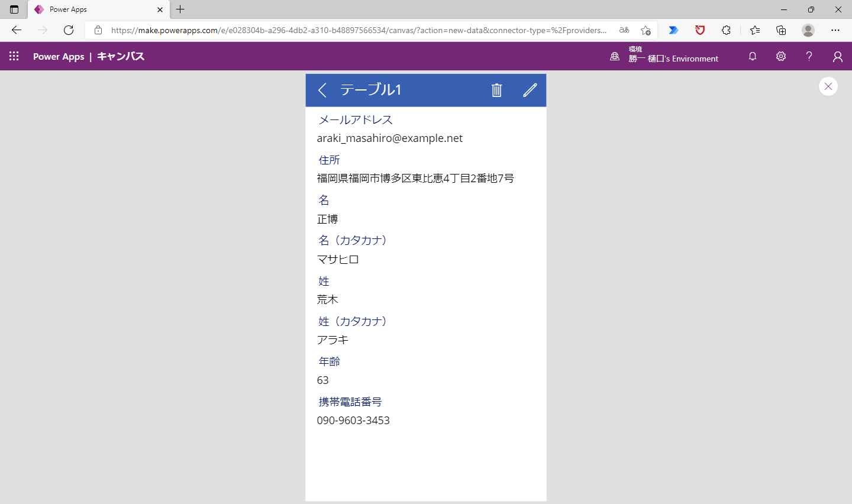View site information lock icon
852x504 pixels.
pyautogui.click(x=98, y=30)
